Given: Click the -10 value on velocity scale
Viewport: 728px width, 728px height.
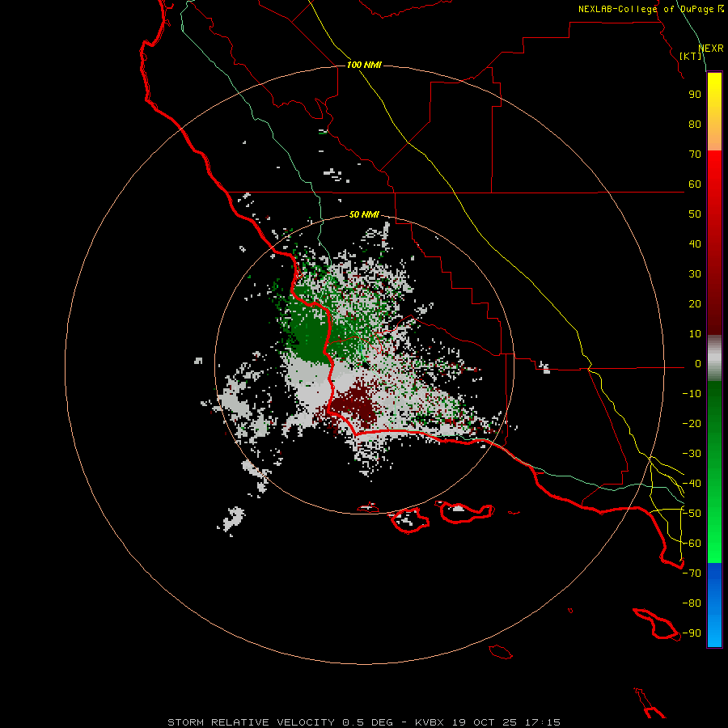Looking at the screenshot, I should click(692, 394).
